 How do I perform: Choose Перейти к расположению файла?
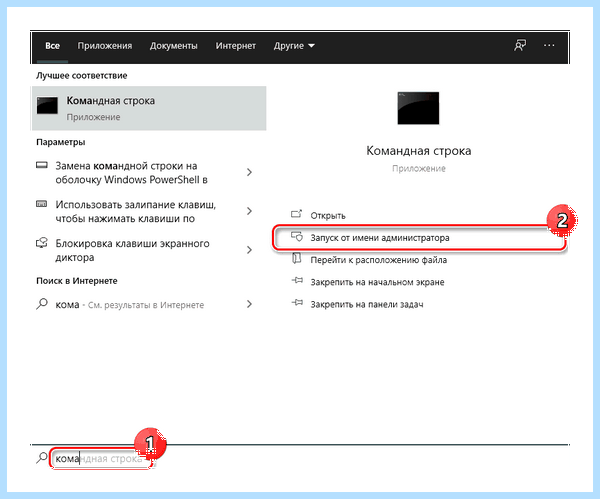coord(378,260)
